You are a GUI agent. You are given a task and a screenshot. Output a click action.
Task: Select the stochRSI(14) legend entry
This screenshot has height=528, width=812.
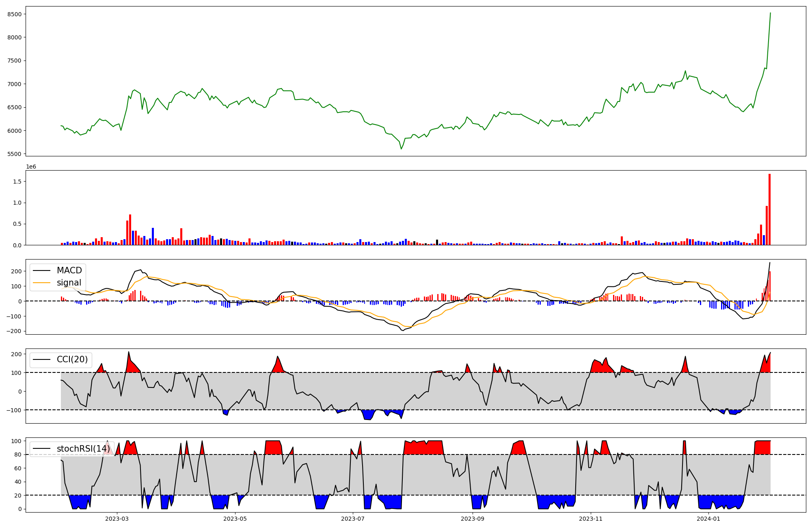click(x=83, y=449)
